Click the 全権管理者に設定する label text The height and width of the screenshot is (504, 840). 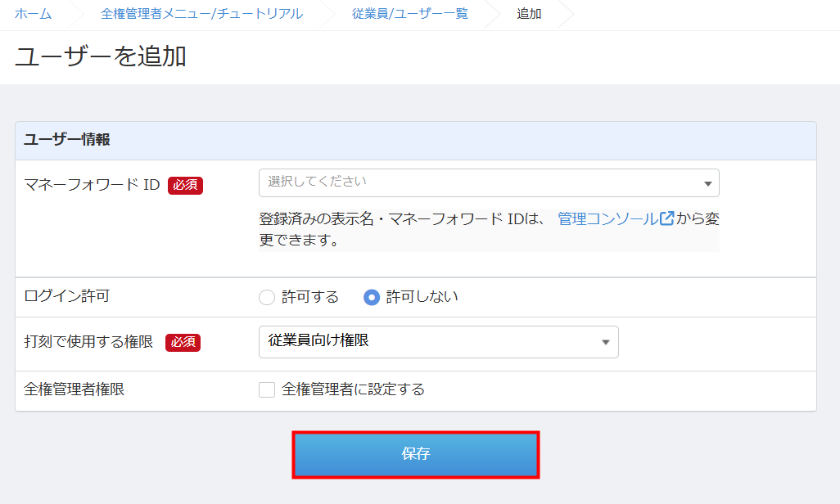[x=353, y=389]
